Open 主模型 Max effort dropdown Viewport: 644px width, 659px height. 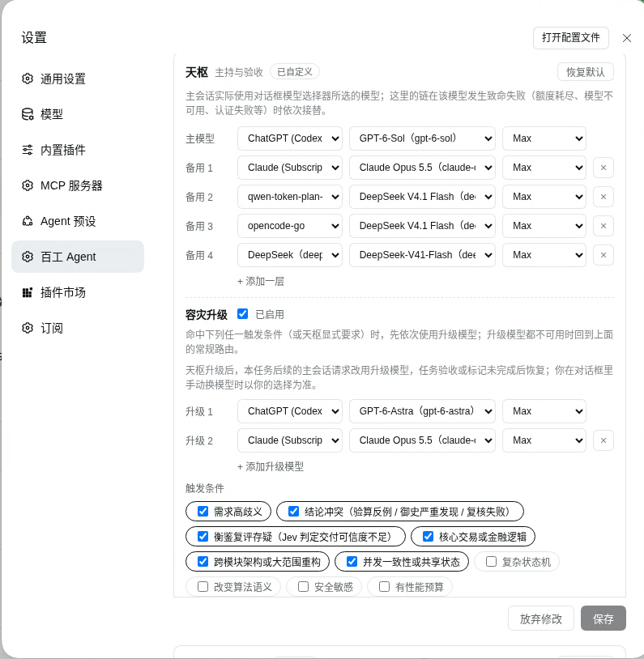click(544, 138)
